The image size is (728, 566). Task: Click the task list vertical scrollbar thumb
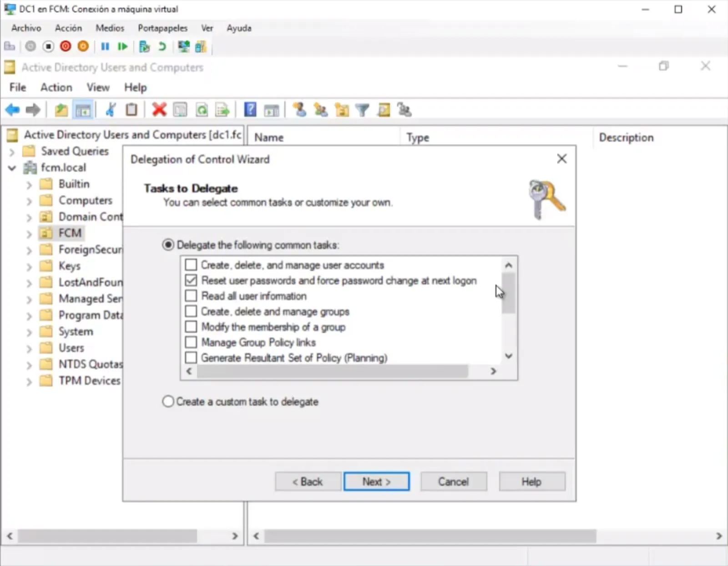point(508,293)
